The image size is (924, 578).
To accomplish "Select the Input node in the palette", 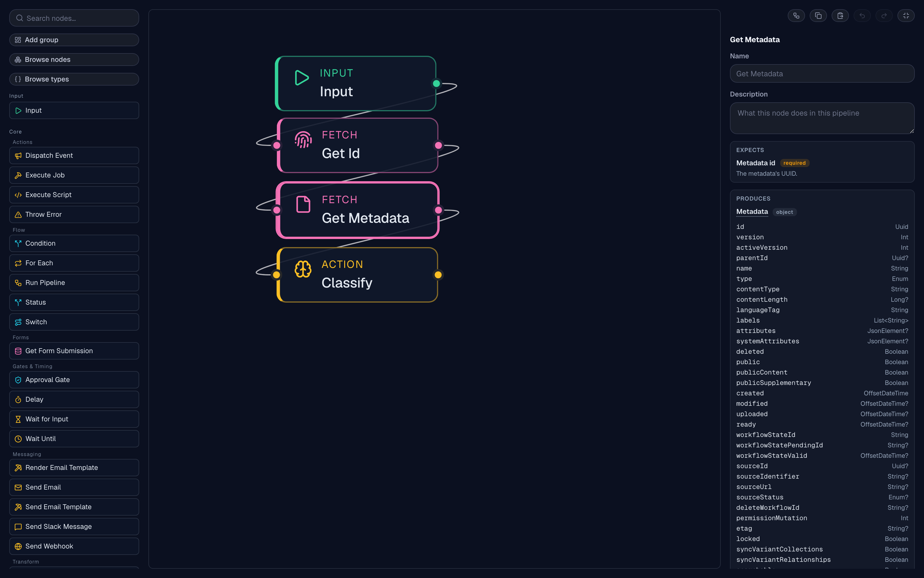I will click(74, 110).
